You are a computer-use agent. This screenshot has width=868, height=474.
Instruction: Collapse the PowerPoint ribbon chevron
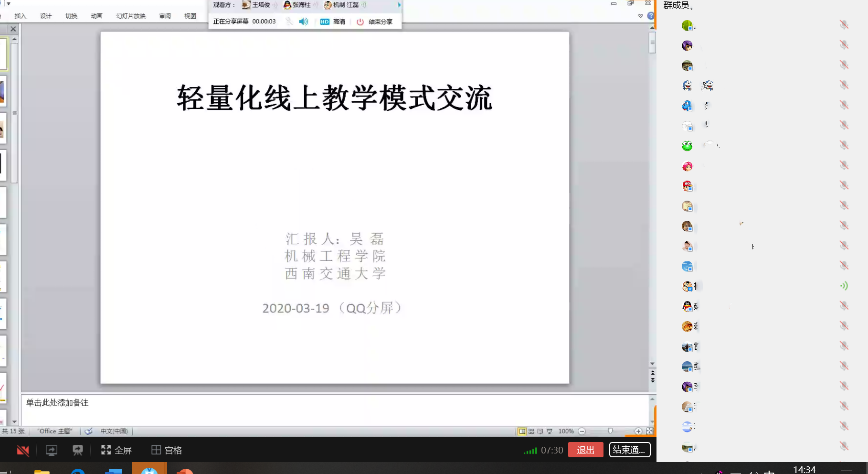(x=640, y=16)
